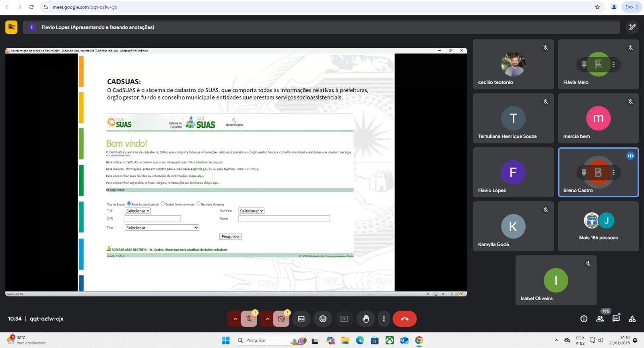Image resolution: width=644 pixels, height=348 pixels.
Task: Toggle the microphone on
Action: click(x=249, y=319)
